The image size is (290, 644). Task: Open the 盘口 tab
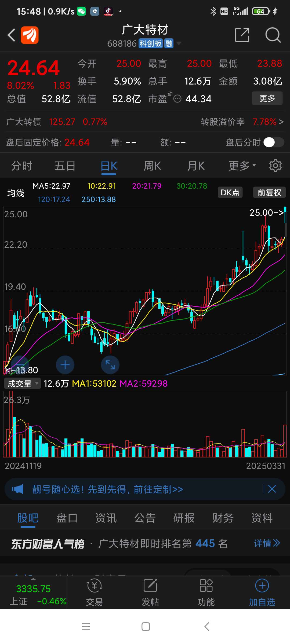pyautogui.click(x=67, y=518)
